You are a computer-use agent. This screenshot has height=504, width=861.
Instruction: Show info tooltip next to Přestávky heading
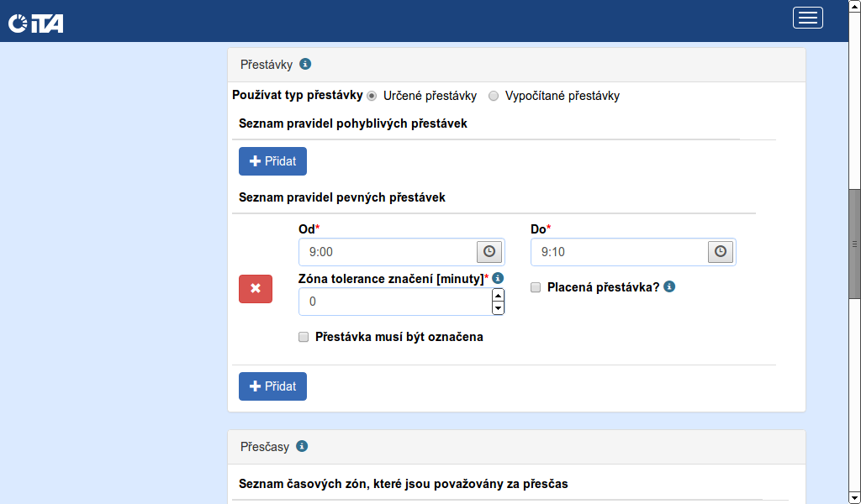305,64
